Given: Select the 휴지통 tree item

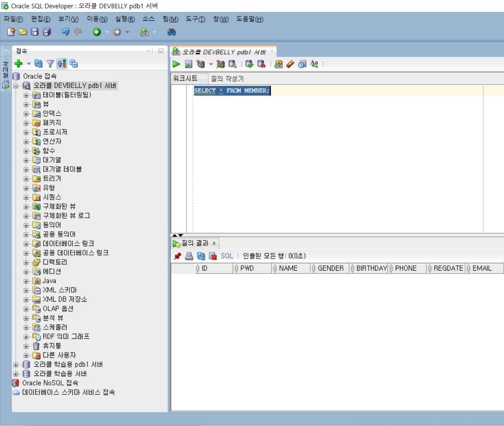Looking at the screenshot, I should (x=52, y=346).
